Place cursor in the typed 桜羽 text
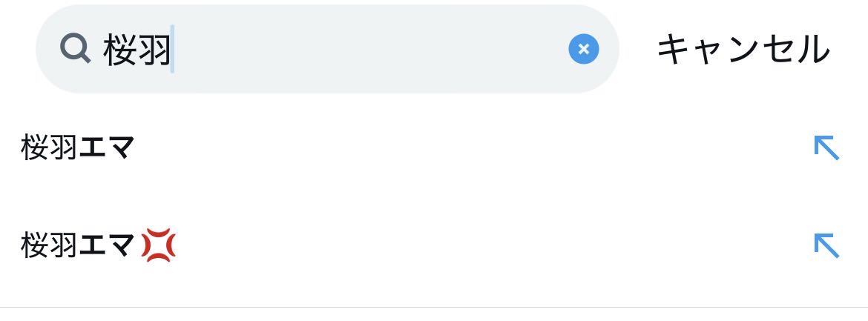 point(137,50)
